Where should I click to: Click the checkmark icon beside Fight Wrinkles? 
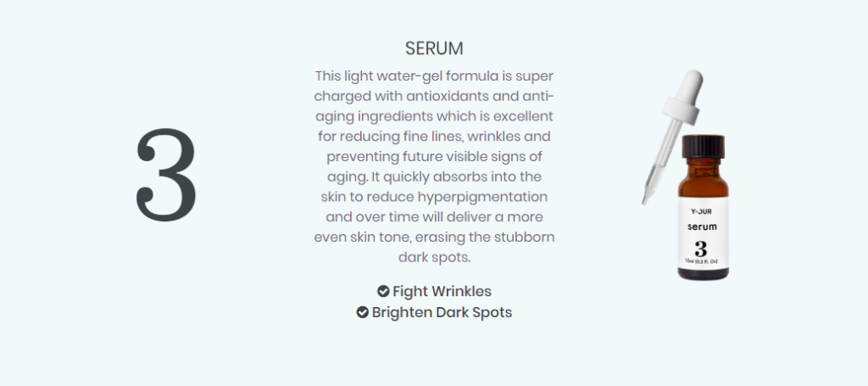[x=383, y=291]
